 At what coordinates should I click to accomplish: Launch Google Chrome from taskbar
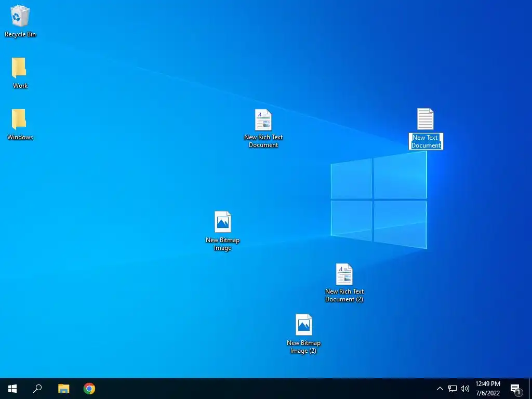[x=89, y=389]
